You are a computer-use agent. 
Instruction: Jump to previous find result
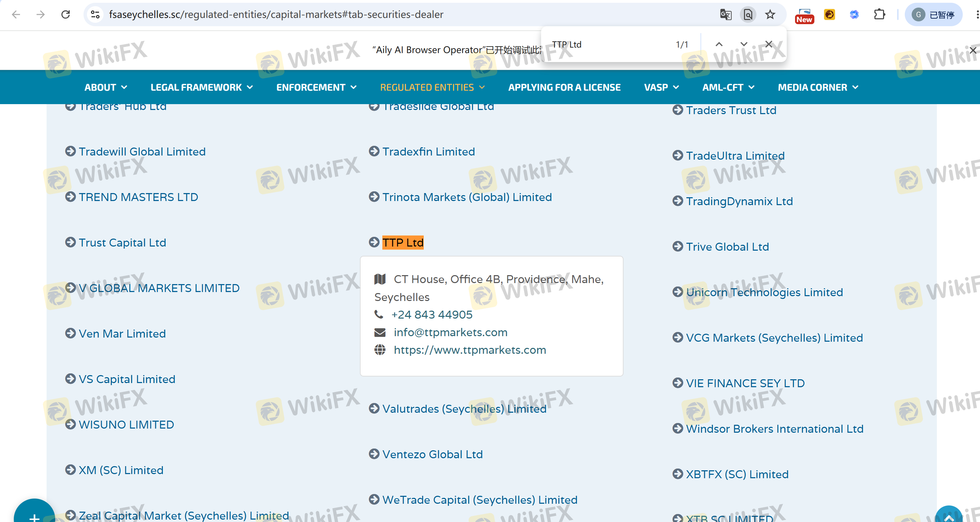pos(719,44)
